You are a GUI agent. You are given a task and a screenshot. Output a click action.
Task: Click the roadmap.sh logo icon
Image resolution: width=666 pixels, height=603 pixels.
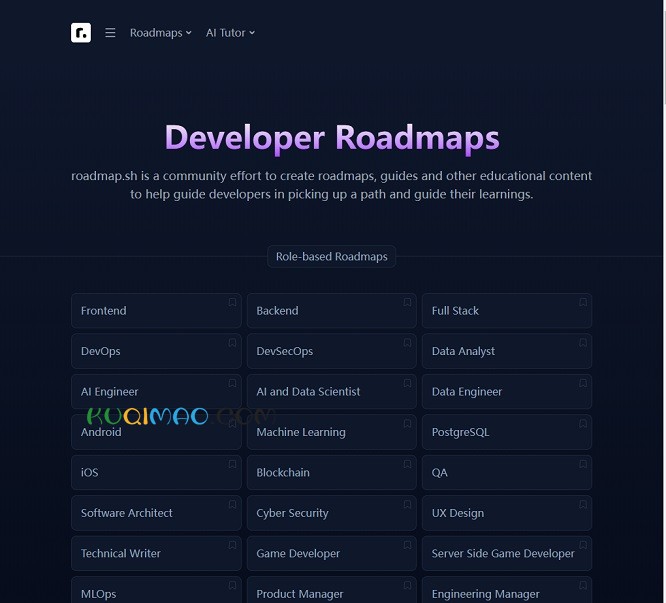point(81,33)
